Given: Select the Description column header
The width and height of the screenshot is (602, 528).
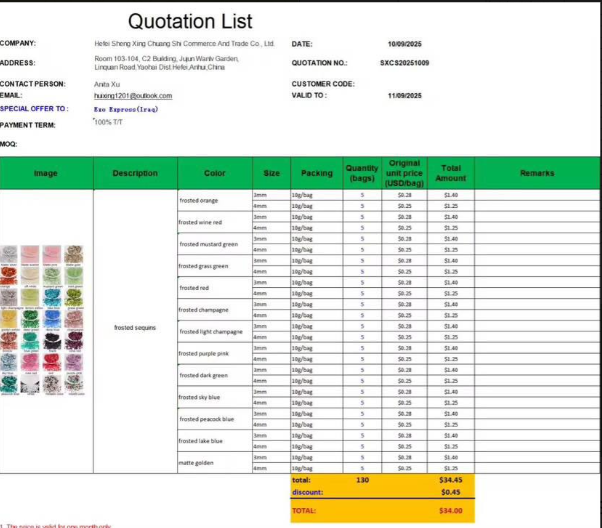Looking at the screenshot, I should coord(135,173).
